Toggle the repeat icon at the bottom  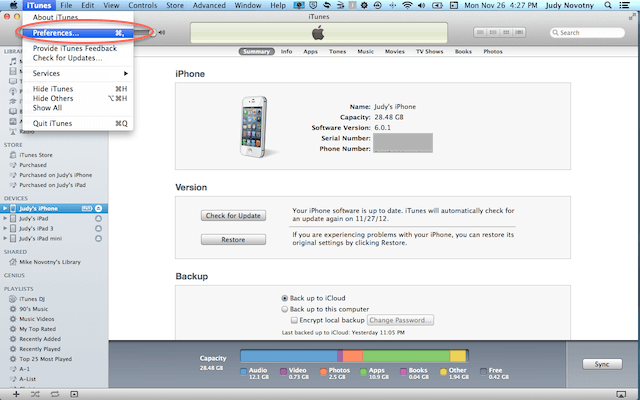(x=55, y=394)
